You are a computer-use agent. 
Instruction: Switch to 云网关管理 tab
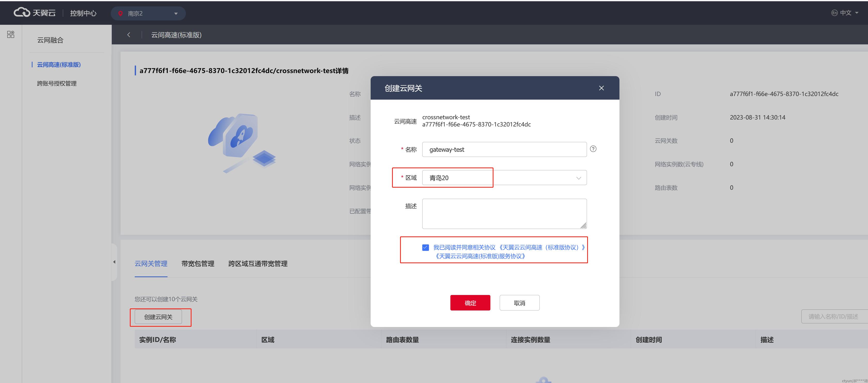coord(151,264)
